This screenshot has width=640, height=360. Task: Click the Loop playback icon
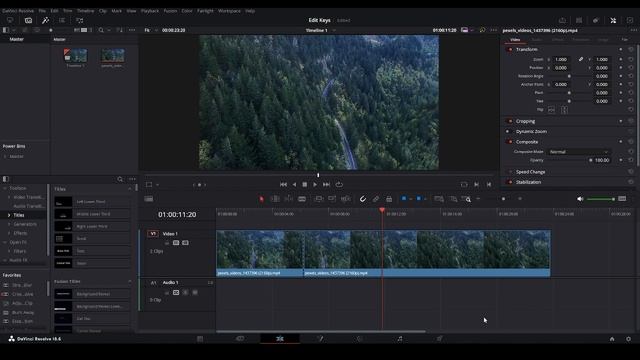(x=339, y=184)
